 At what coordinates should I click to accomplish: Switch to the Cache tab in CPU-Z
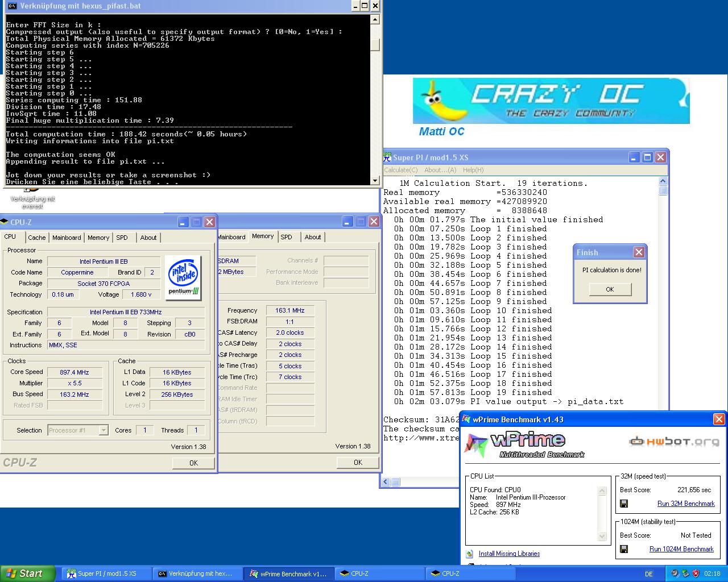pos(37,238)
